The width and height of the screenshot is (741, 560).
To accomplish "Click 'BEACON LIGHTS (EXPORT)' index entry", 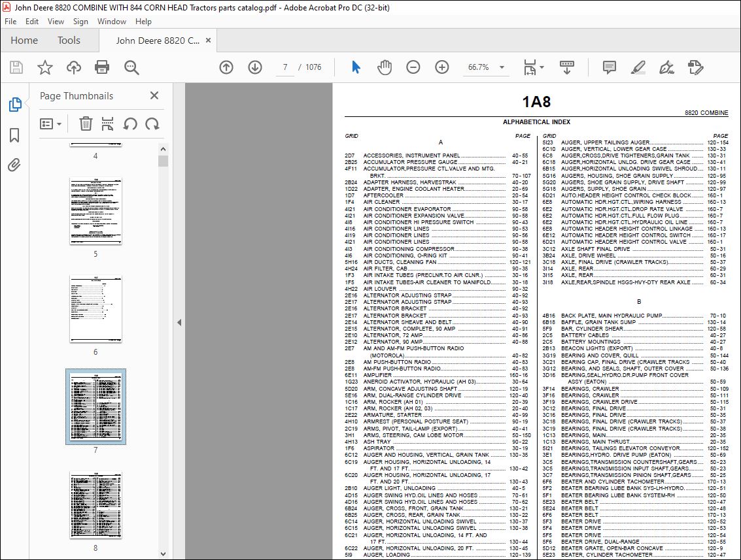I will (x=597, y=348).
